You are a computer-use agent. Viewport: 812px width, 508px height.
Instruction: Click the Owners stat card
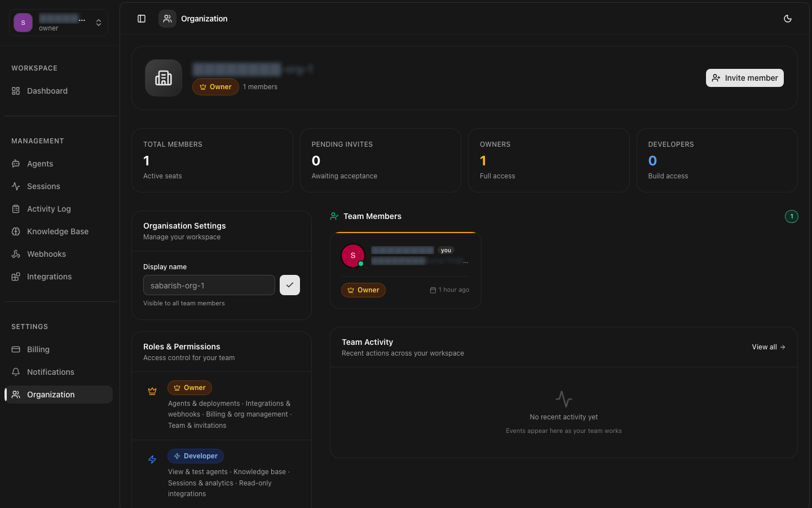[549, 160]
